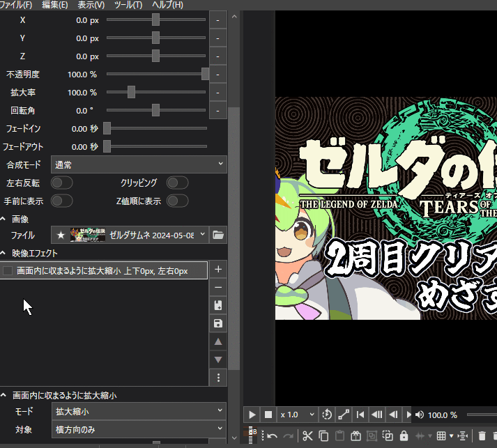Open the dropdown arrow next to grid icon
The width and height of the screenshot is (497, 448).
coord(452,436)
